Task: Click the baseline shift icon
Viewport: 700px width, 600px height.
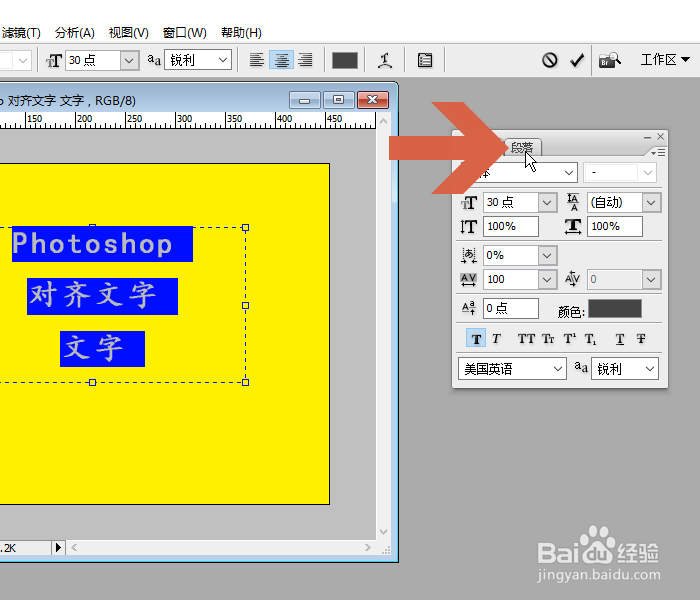Action: (468, 308)
